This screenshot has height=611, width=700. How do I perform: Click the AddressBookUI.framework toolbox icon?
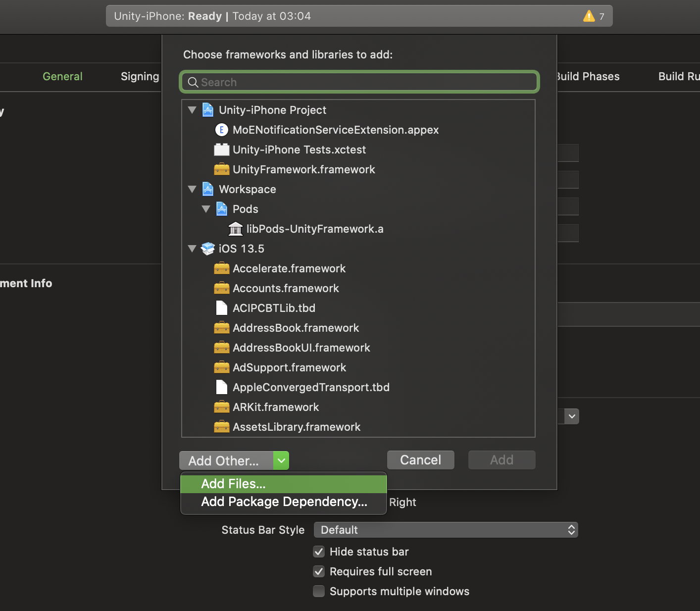222,348
